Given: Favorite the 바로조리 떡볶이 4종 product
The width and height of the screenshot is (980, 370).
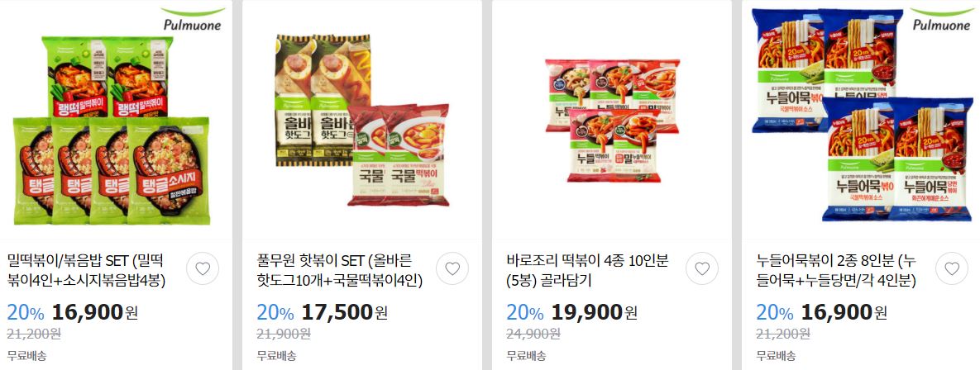Looking at the screenshot, I should (702, 269).
